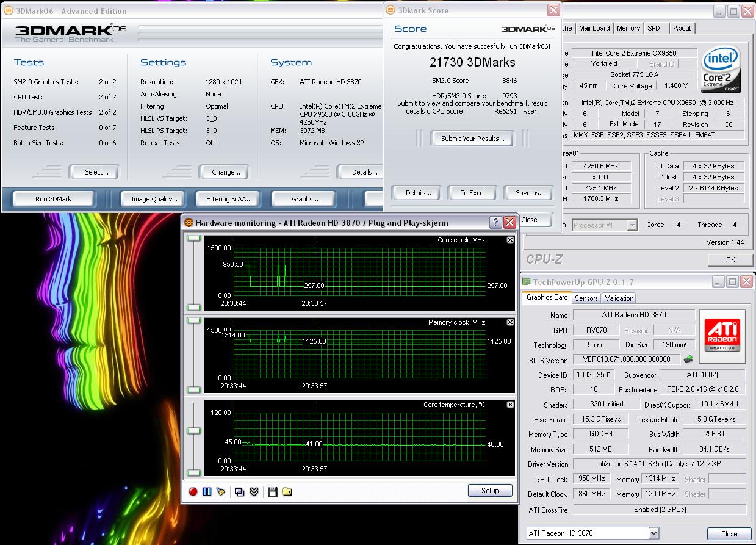Viewport: 756px width, 545px height.
Task: Click OK in the CPU-Z window
Action: point(730,260)
